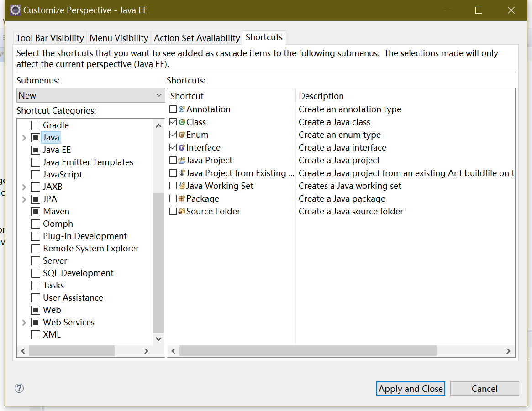Check the Java Working Set checkbox

(x=173, y=186)
